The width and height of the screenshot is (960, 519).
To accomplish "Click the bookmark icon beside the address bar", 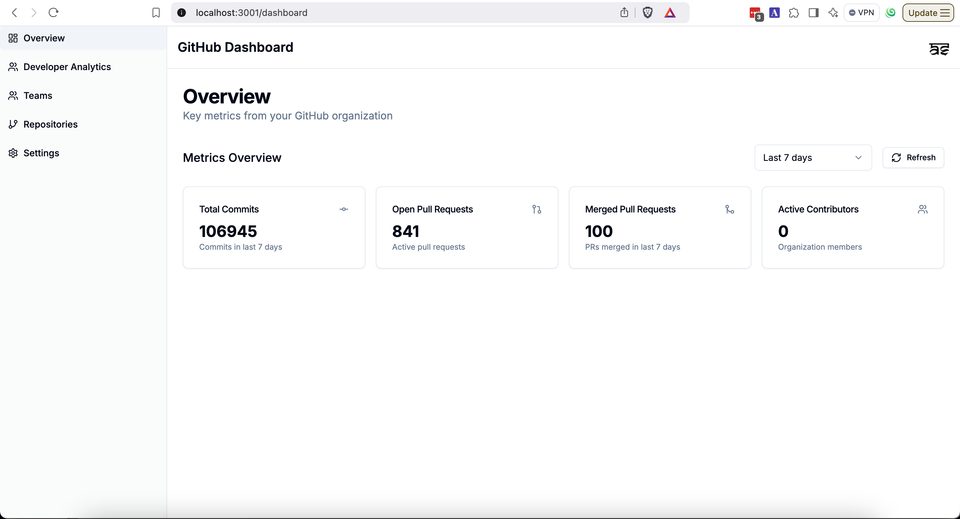I will click(x=156, y=13).
